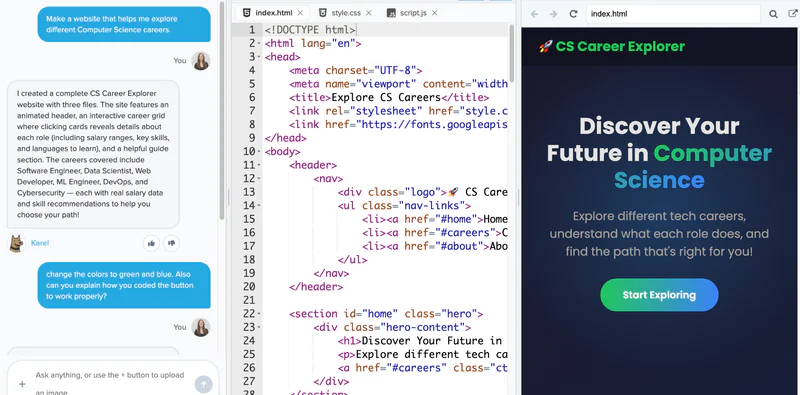Collapse the head section fold arrow on line 3
Screen dimensions: 800x395
(259, 57)
